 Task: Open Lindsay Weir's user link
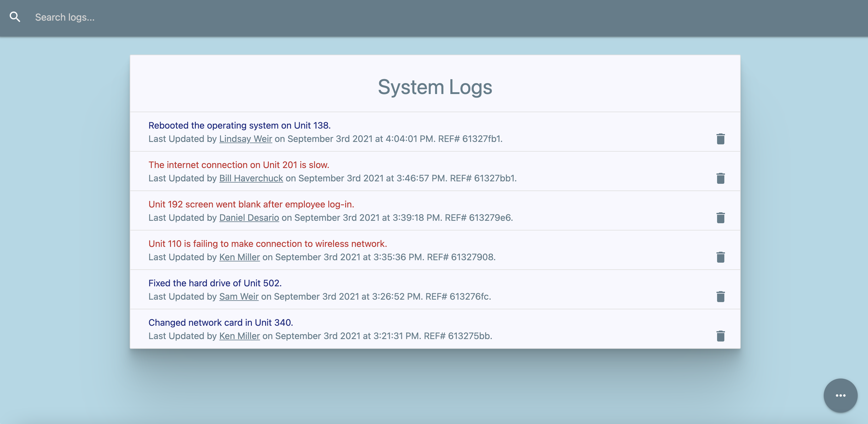(x=245, y=139)
